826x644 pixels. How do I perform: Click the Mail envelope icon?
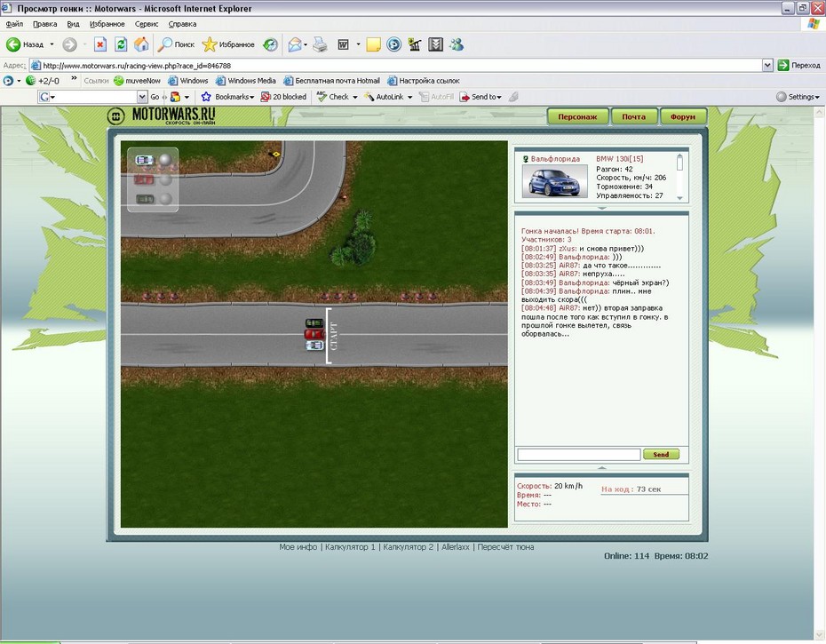point(295,44)
